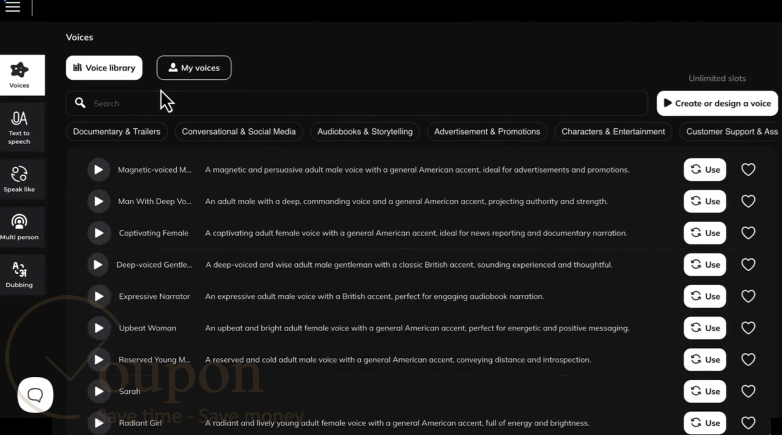
Task: Favorite the Expressive Narrator voice
Action: coord(748,296)
